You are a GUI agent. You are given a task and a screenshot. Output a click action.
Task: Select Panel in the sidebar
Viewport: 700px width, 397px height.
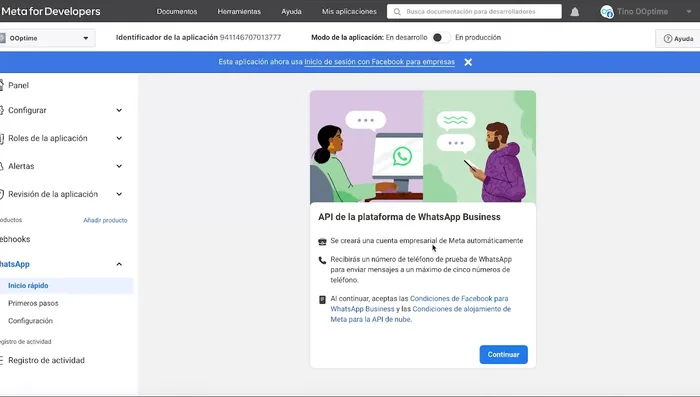click(18, 85)
